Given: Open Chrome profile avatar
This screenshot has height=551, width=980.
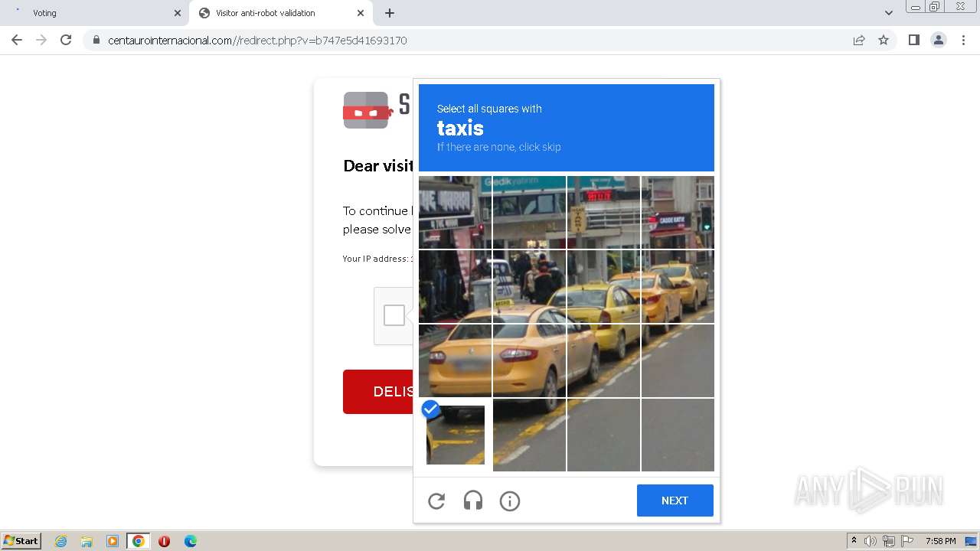Looking at the screenshot, I should (x=939, y=40).
